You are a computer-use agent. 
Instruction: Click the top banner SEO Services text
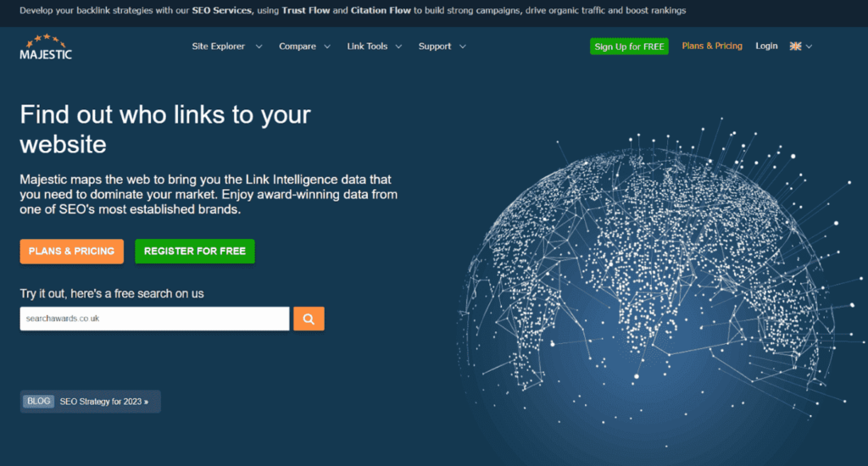coord(221,10)
